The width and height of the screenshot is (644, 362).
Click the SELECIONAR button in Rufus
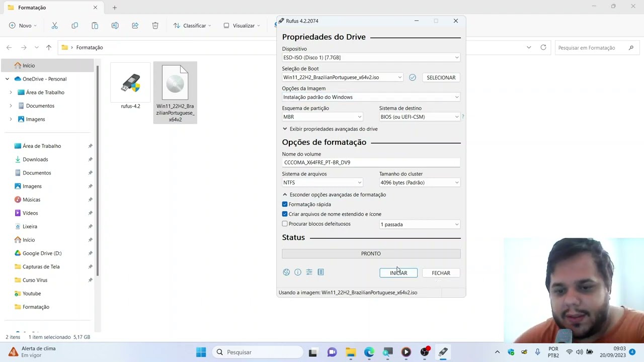[x=441, y=77]
